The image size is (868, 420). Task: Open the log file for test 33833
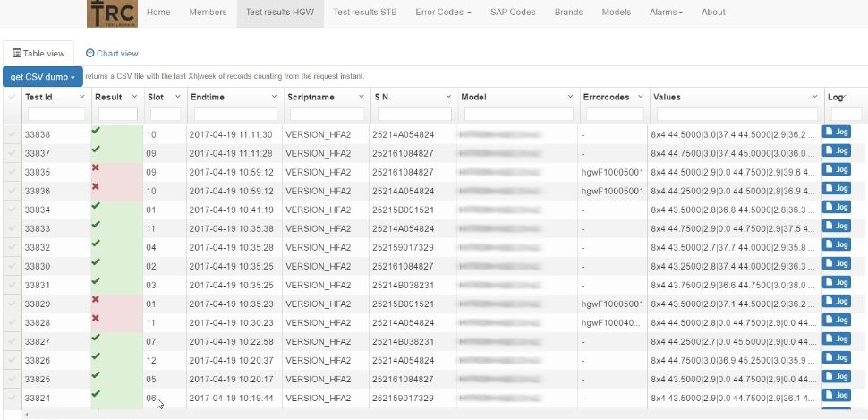point(836,226)
